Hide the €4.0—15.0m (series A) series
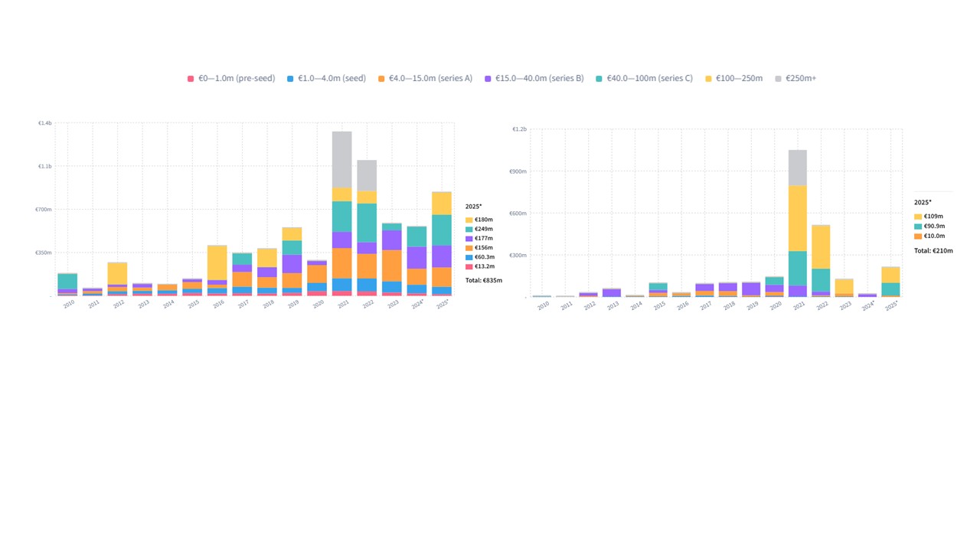This screenshot has height=551, width=980. [430, 78]
